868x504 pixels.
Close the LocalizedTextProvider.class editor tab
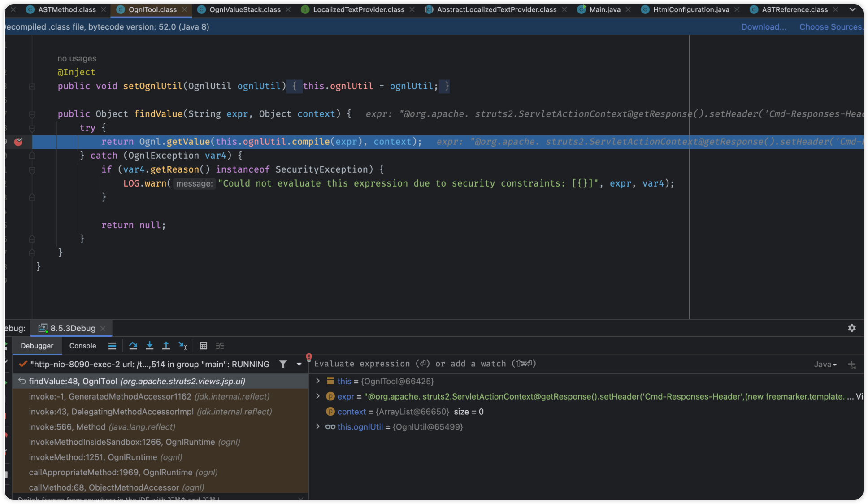tap(412, 9)
